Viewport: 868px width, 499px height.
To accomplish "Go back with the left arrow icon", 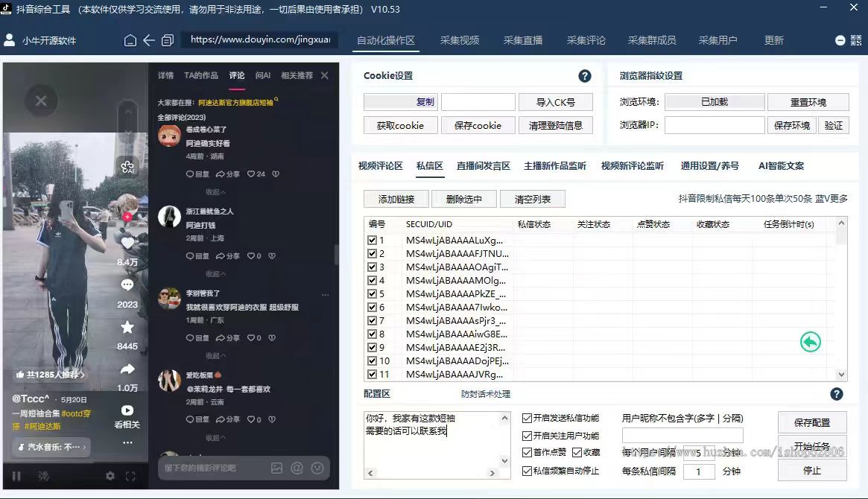I will click(149, 39).
